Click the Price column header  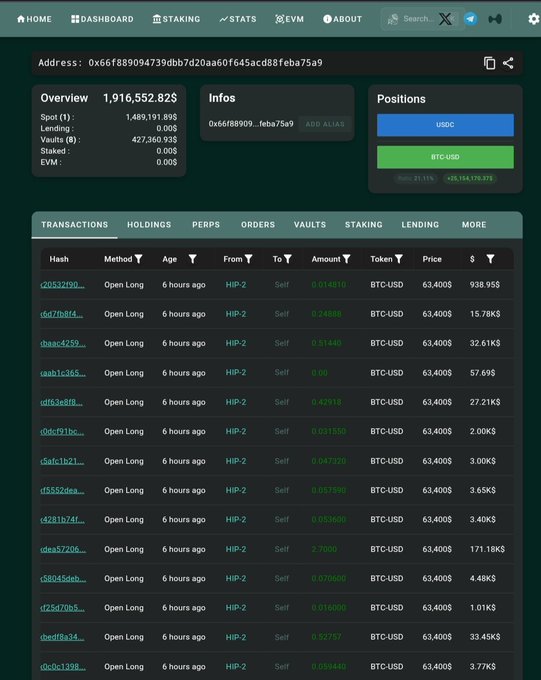tap(432, 259)
